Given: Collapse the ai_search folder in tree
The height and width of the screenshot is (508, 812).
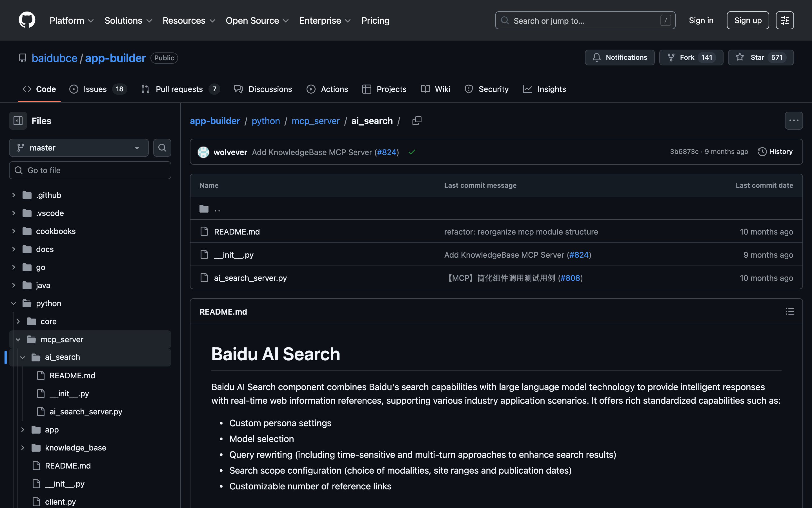Looking at the screenshot, I should coord(23,357).
